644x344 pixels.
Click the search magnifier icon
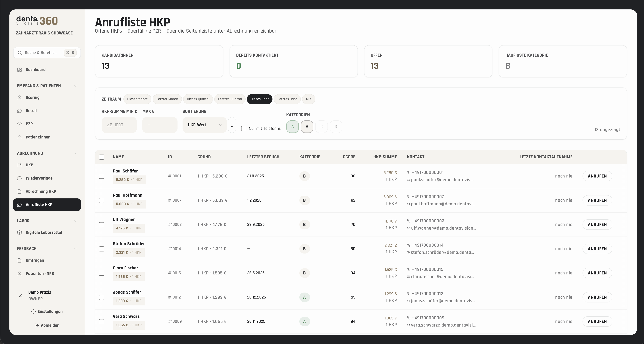20,53
